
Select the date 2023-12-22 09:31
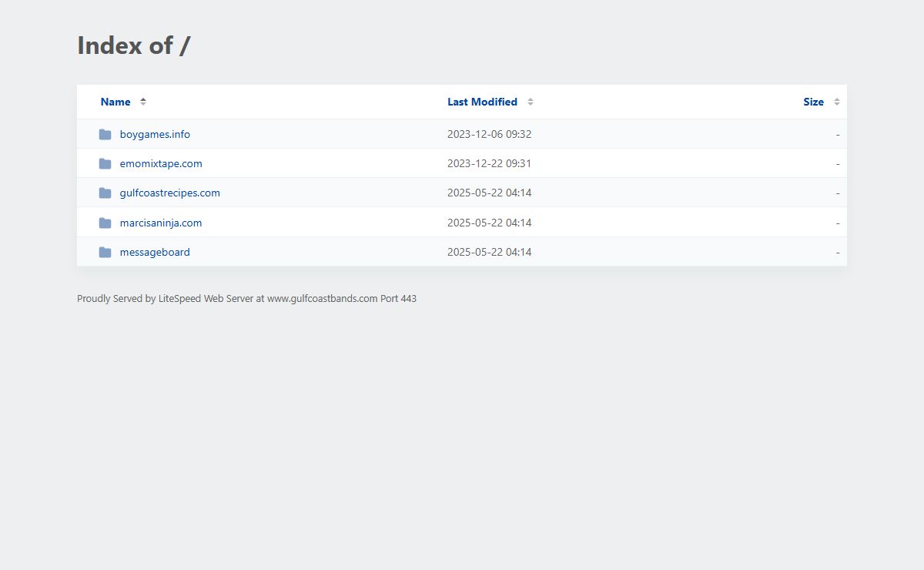490,163
